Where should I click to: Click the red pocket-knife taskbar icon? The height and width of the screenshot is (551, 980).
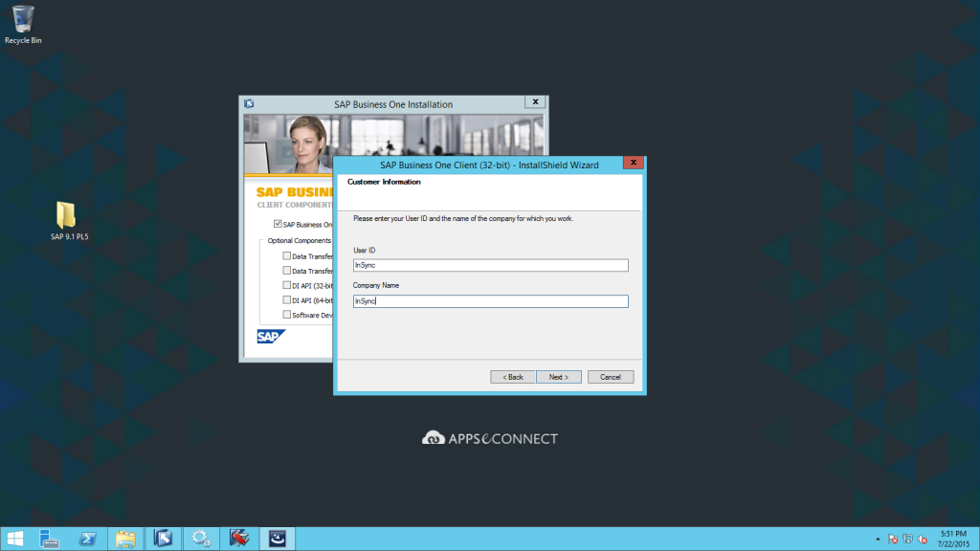[x=238, y=539]
